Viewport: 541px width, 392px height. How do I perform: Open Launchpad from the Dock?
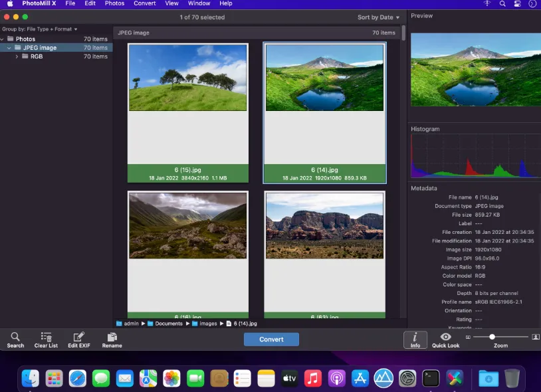coord(54,378)
